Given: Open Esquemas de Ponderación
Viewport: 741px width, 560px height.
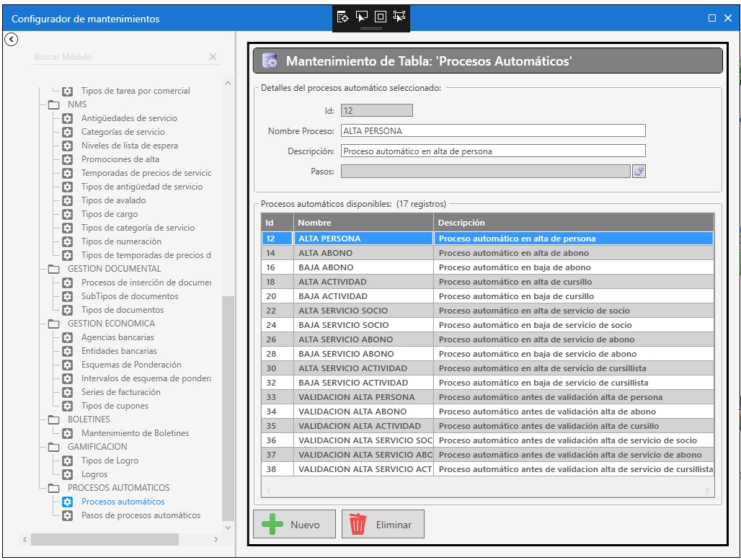Looking at the screenshot, I should coord(131,365).
